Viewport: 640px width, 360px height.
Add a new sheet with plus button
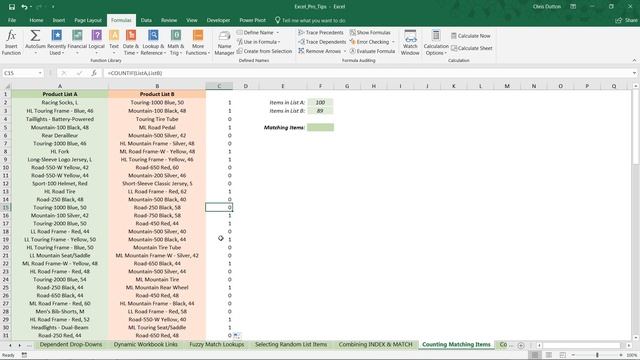(521, 345)
